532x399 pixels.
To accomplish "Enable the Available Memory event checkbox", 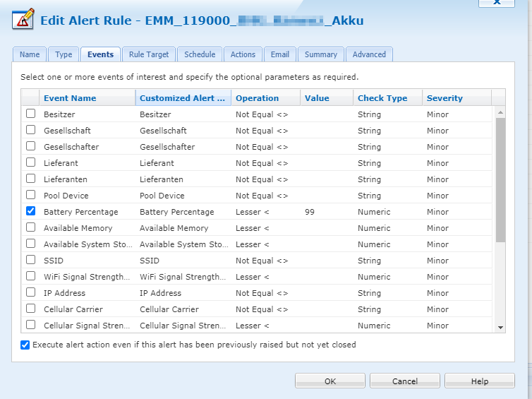I will (30, 227).
